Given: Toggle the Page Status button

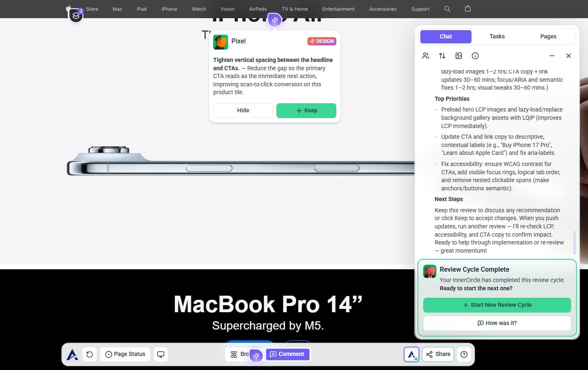Looking at the screenshot, I should 125,354.
